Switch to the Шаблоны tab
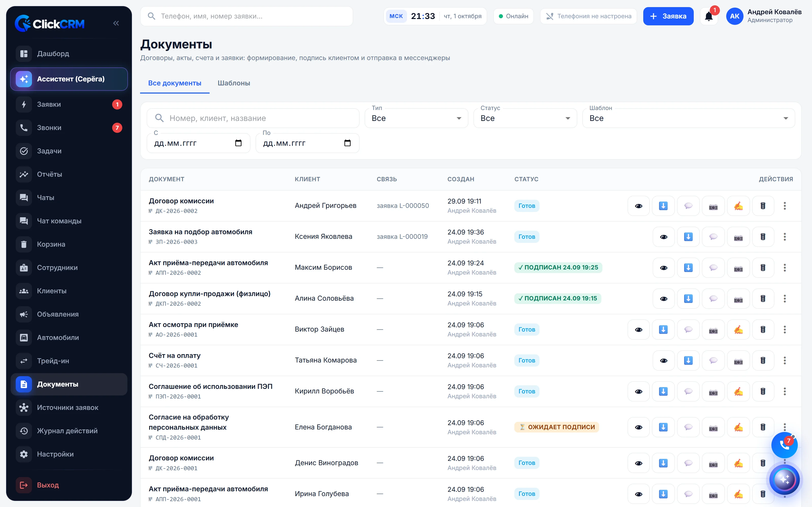 coord(234,83)
